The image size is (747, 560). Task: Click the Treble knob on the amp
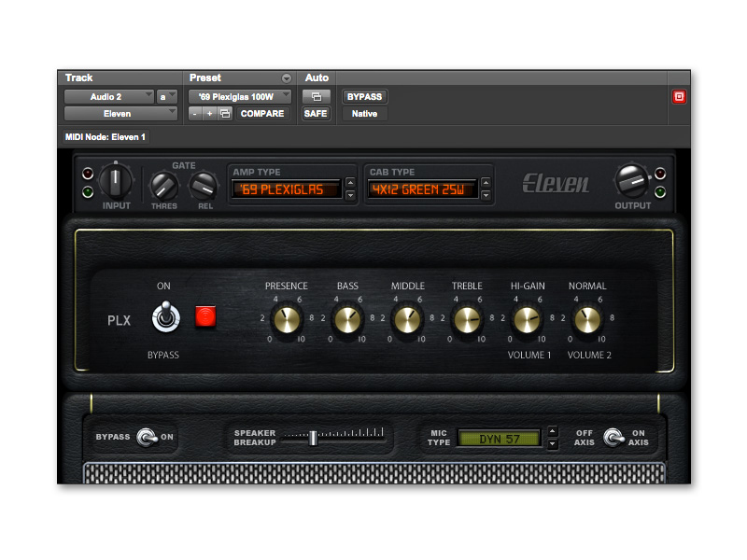point(467,320)
